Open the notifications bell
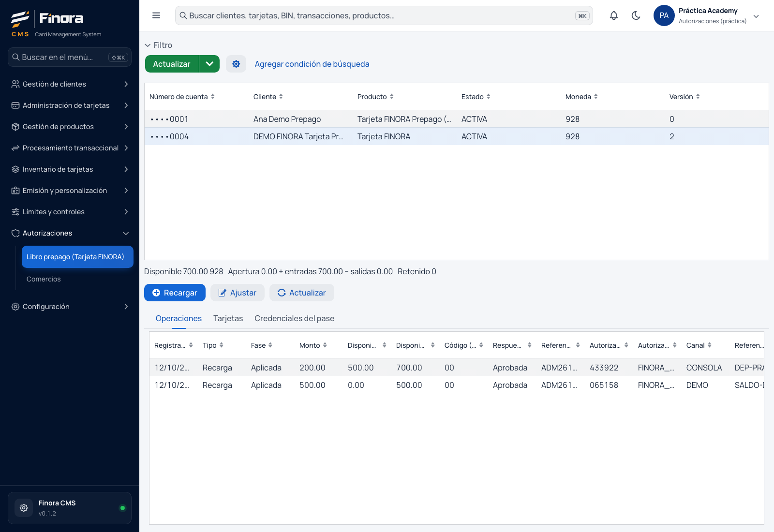Image resolution: width=774 pixels, height=532 pixels. pyautogui.click(x=614, y=15)
